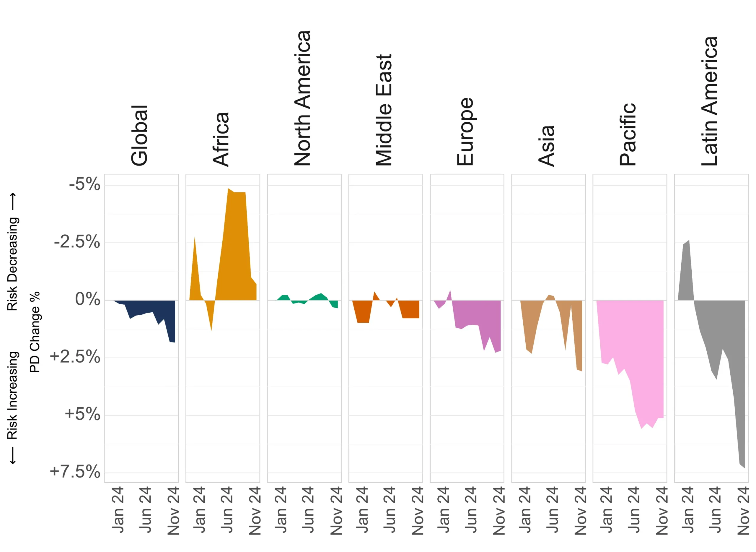
Task: Click the Pacific panel heading
Action: click(x=628, y=134)
